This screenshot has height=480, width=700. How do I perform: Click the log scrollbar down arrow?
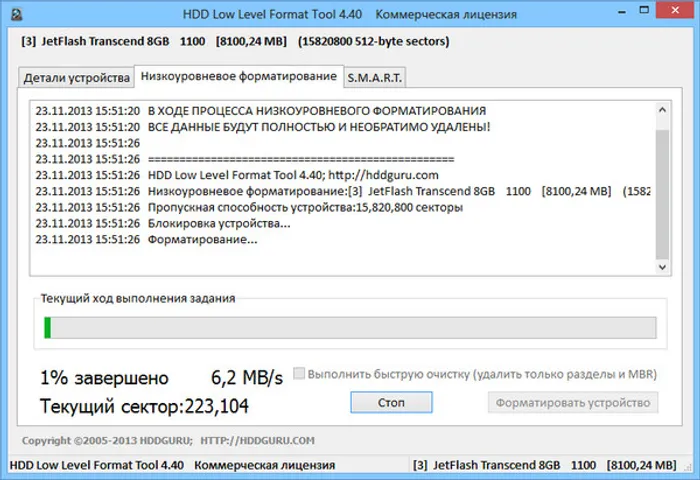pos(662,267)
